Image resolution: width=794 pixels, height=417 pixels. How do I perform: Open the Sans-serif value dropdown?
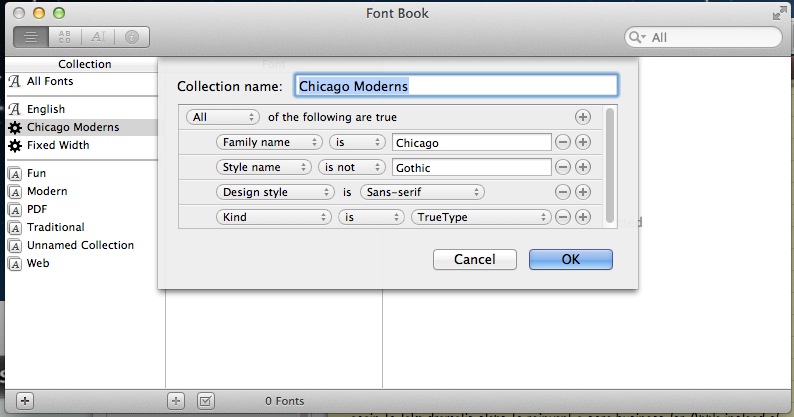(422, 192)
